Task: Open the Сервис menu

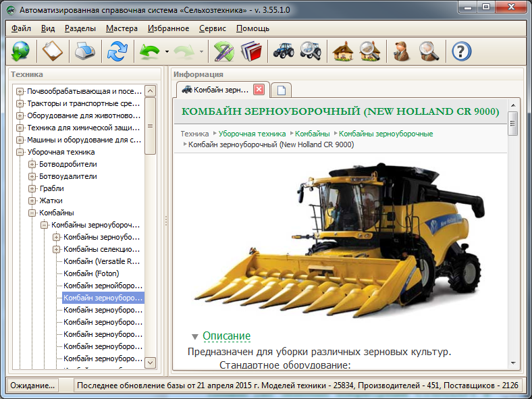Action: click(213, 28)
